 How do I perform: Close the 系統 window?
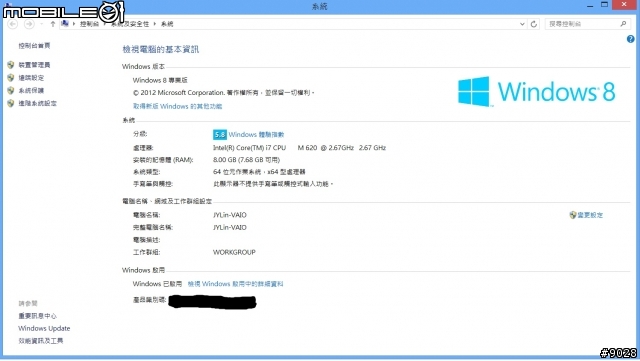624,5
